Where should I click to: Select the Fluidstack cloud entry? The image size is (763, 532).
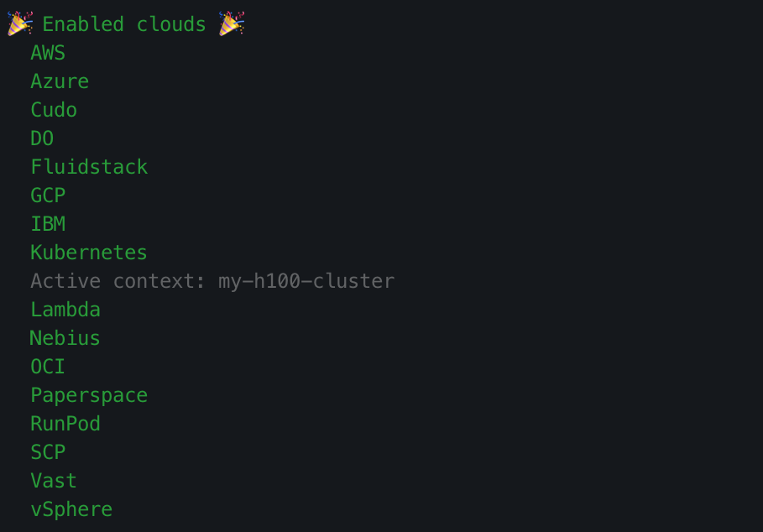click(89, 167)
